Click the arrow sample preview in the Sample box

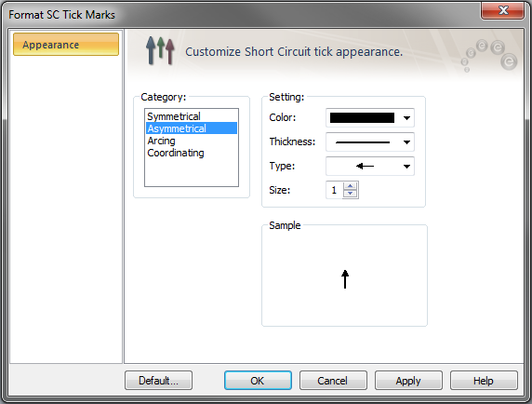point(345,279)
